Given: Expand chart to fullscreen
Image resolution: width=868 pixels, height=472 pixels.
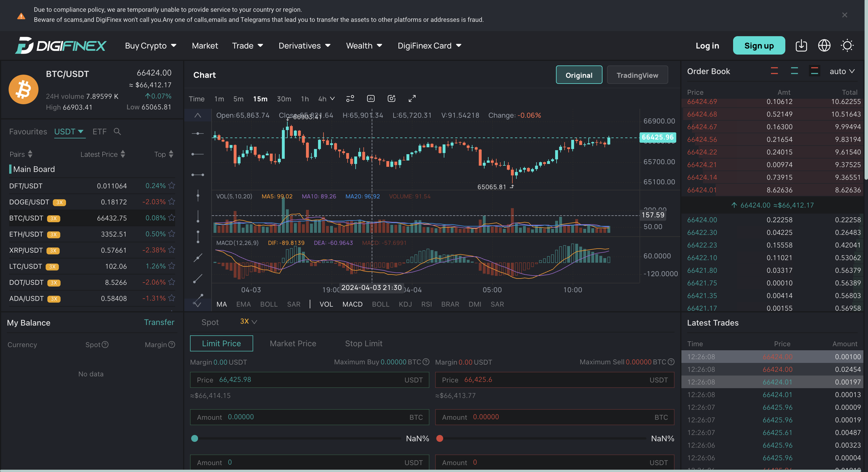Looking at the screenshot, I should coord(412,98).
